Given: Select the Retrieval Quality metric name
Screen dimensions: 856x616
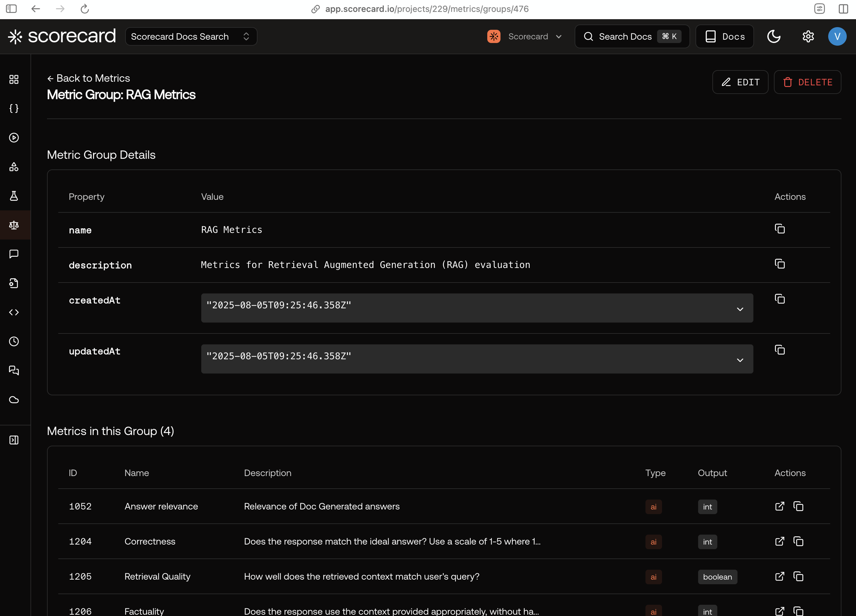Looking at the screenshot, I should [157, 576].
